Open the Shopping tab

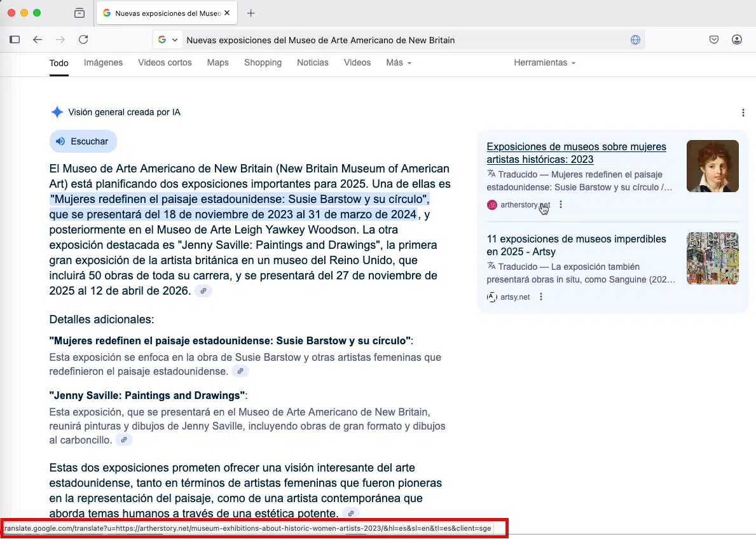coord(263,62)
